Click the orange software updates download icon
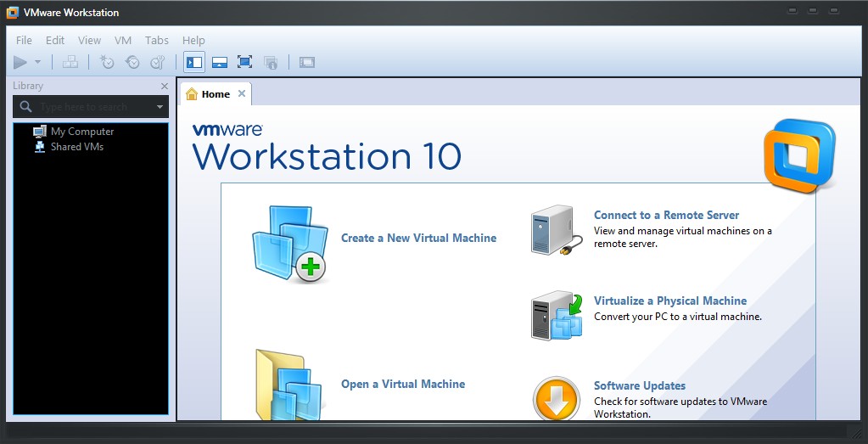This screenshot has width=868, height=444. tap(557, 399)
